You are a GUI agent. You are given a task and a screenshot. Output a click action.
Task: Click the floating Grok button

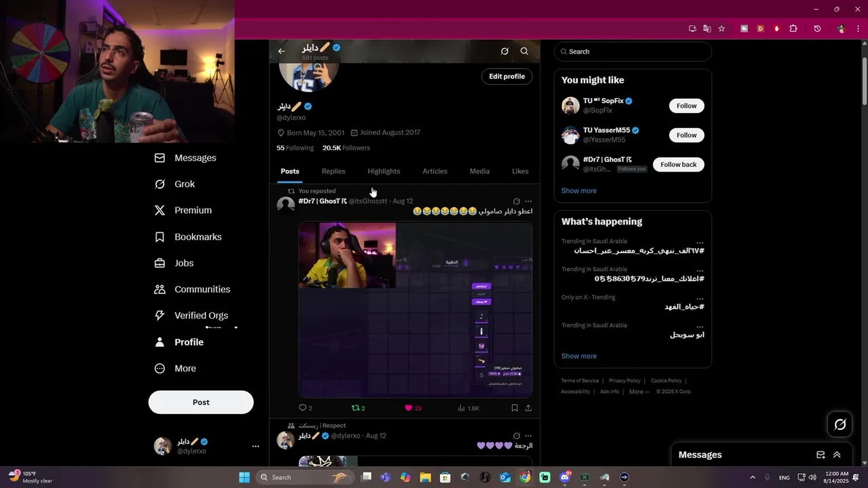click(840, 424)
